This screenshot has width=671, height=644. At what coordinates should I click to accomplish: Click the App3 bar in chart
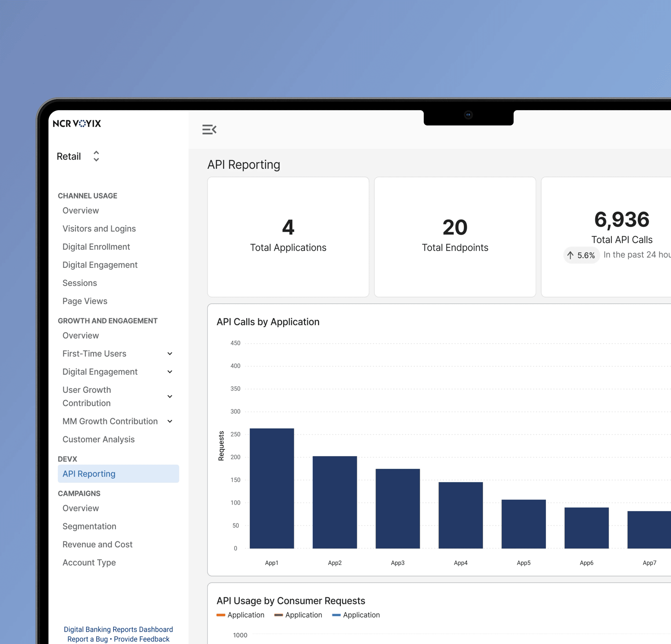(x=398, y=508)
